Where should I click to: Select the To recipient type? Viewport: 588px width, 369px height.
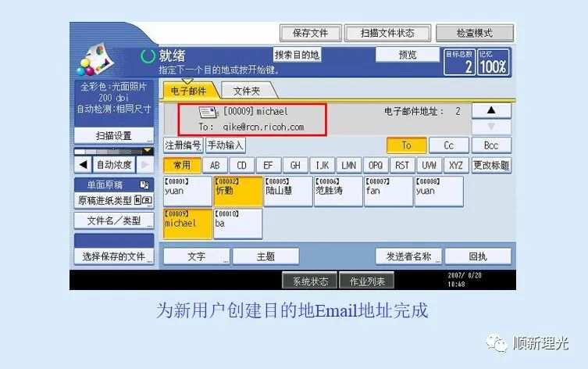407,145
